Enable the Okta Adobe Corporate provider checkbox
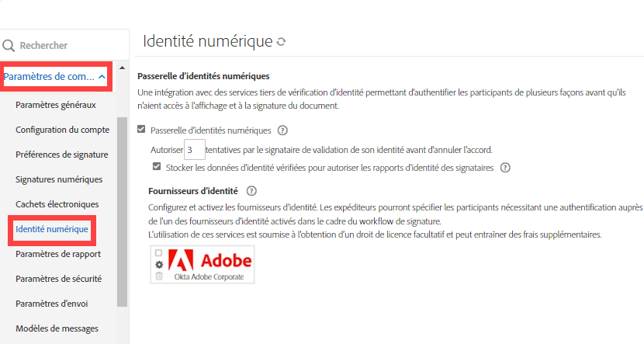The image size is (644, 344). 159,253
